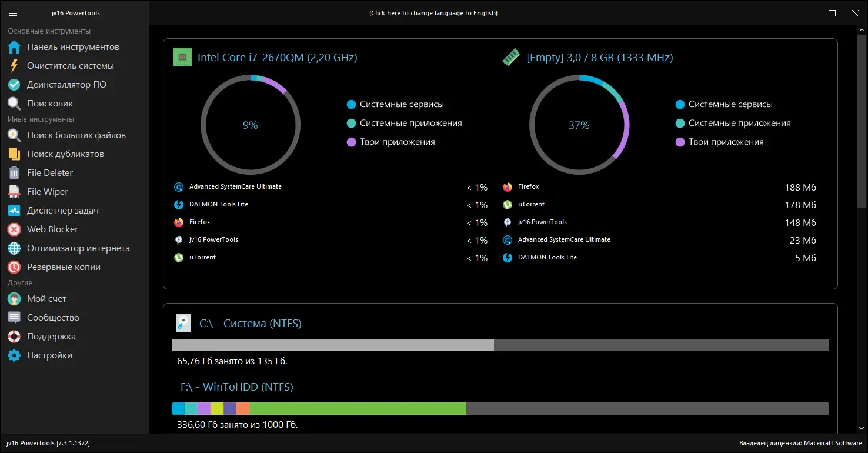Click the '178 Мб' memory value
Image resolution: width=868 pixels, height=453 pixels.
(800, 205)
